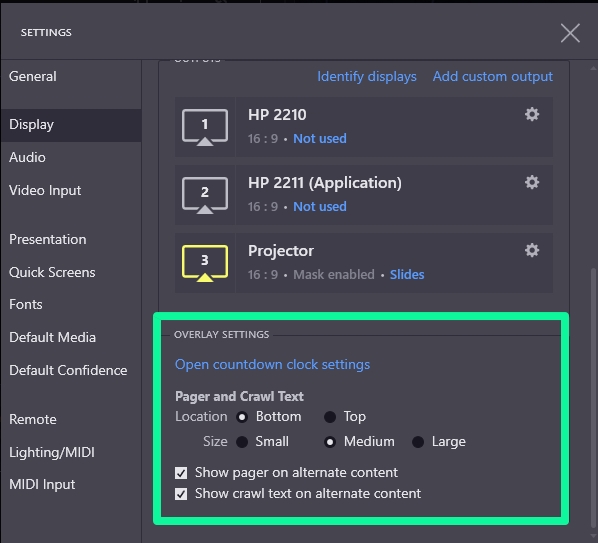Click the Slides link under Projector

(407, 275)
